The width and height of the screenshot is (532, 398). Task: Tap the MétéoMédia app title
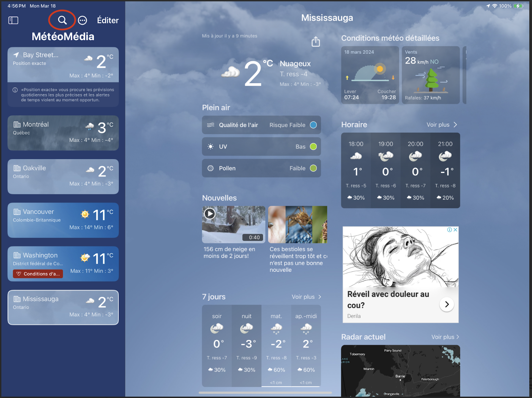click(63, 37)
